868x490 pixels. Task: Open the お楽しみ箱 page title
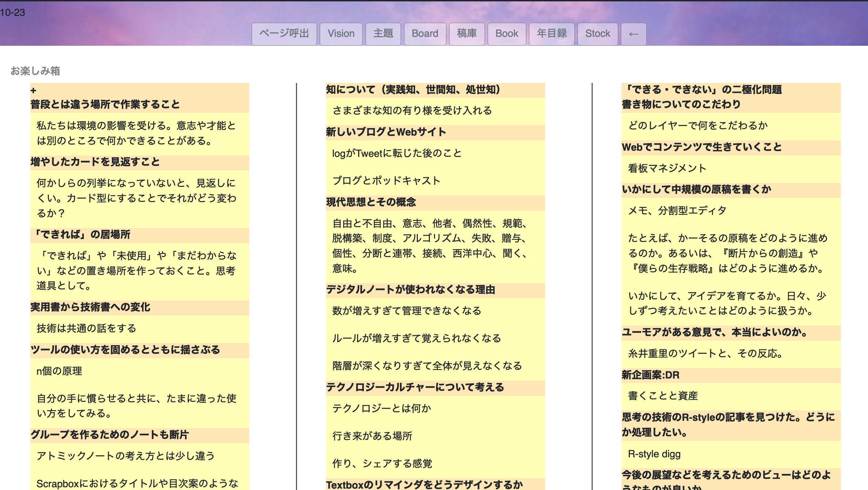click(35, 71)
